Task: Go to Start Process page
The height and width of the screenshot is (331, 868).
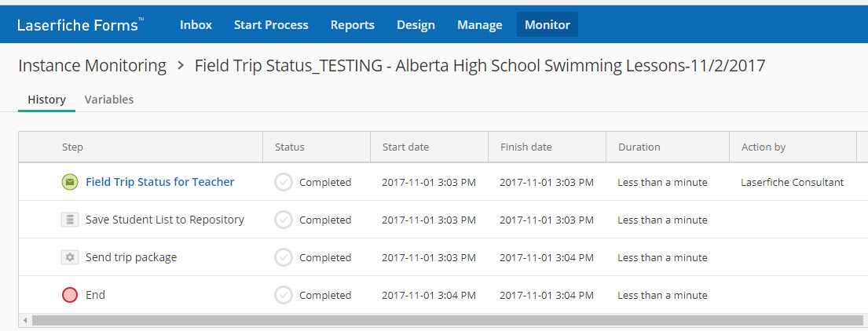Action: coord(271,24)
